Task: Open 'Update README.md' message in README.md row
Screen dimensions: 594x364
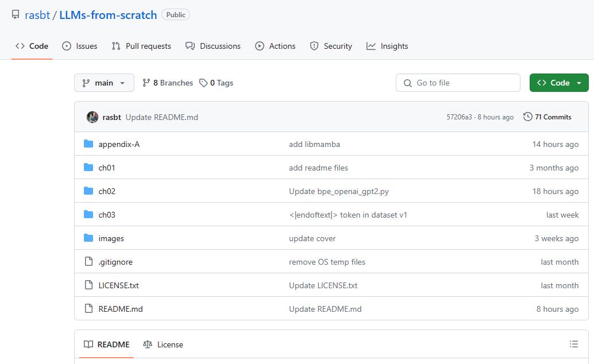Action: (x=325, y=309)
